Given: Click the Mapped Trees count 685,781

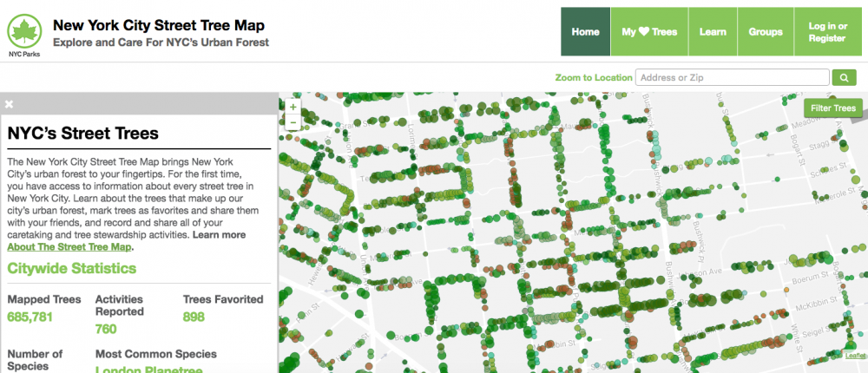Looking at the screenshot, I should (x=30, y=317).
